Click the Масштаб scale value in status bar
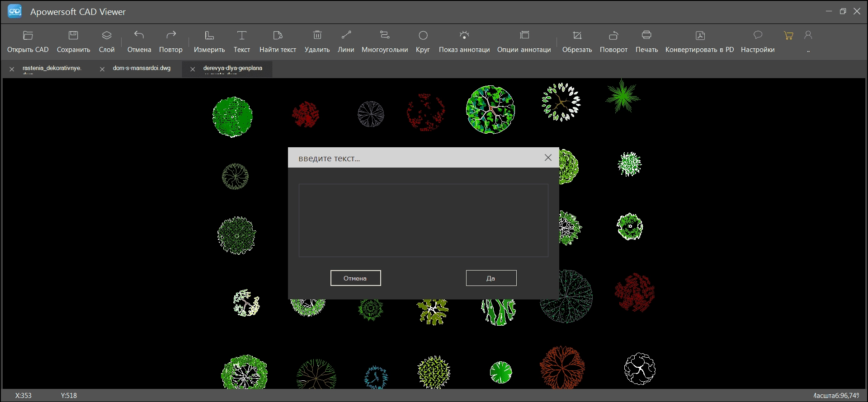Viewport: 868px width, 402px height. 836,396
